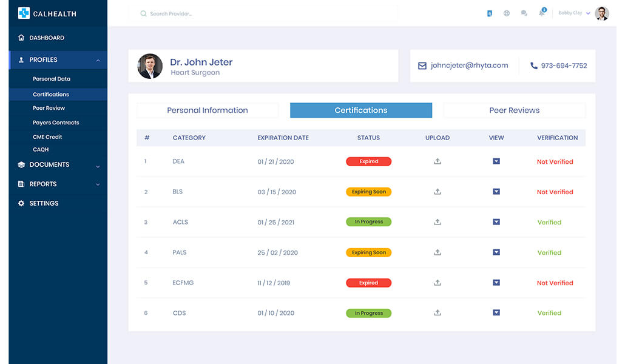Select the CalHealth logo icon
Viewport: 625px width, 364px height.
click(24, 13)
